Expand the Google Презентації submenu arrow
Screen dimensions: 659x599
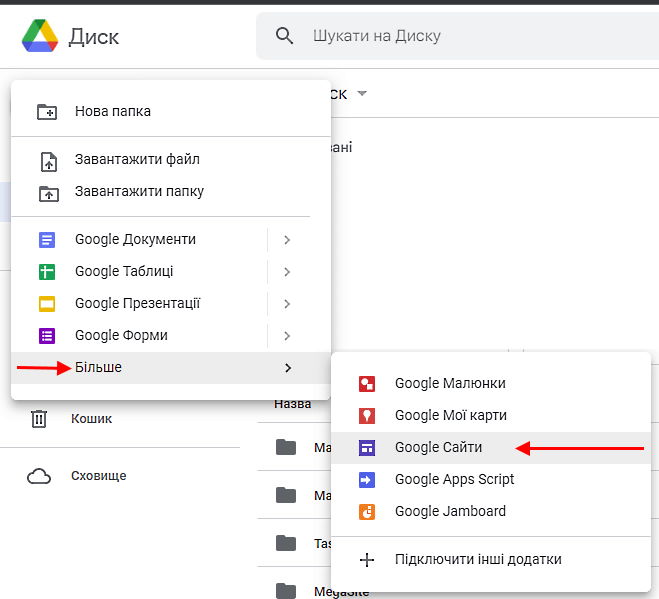tap(287, 303)
